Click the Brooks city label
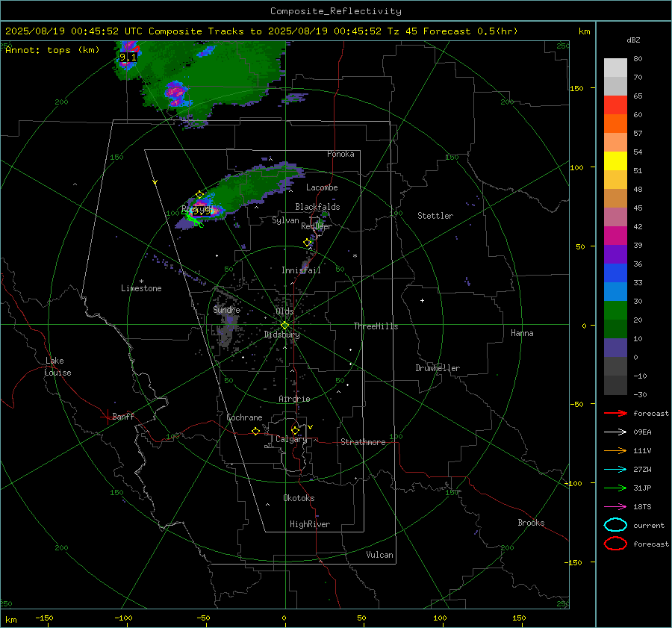Screen dimensions: 672x628 click(531, 523)
